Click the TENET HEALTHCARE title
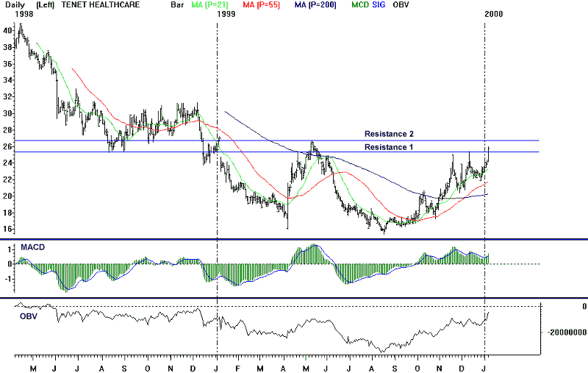The height and width of the screenshot is (373, 588). click(101, 5)
